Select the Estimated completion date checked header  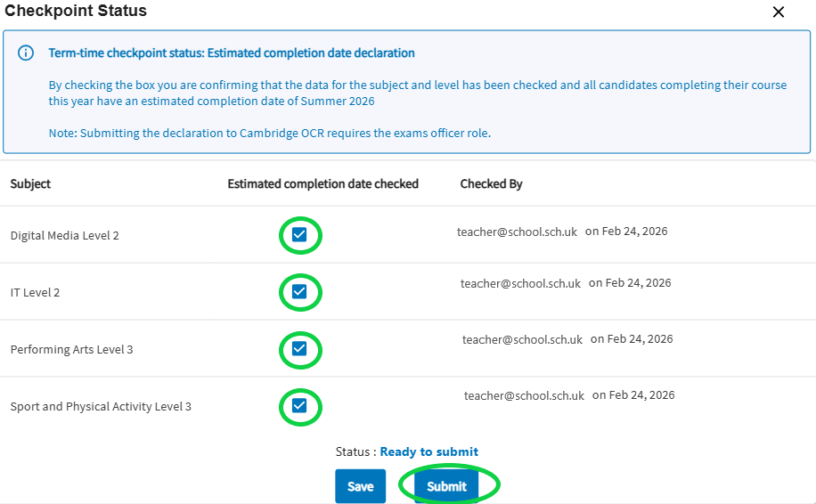coord(322,184)
